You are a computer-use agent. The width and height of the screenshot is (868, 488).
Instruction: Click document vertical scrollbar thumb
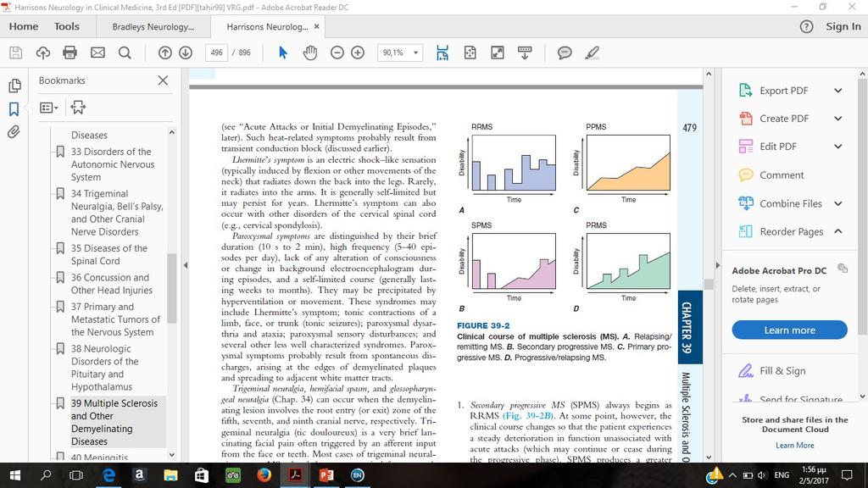709,284
